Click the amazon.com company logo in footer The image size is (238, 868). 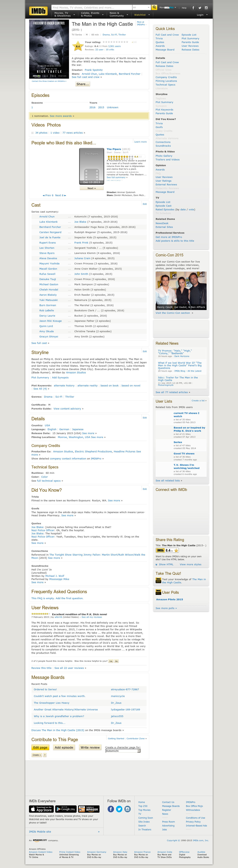pyautogui.click(x=40, y=840)
